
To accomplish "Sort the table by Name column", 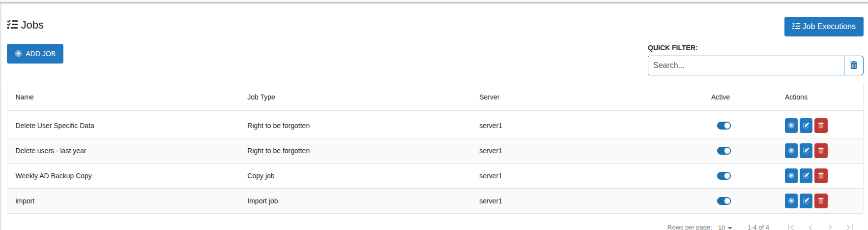I will (x=25, y=97).
